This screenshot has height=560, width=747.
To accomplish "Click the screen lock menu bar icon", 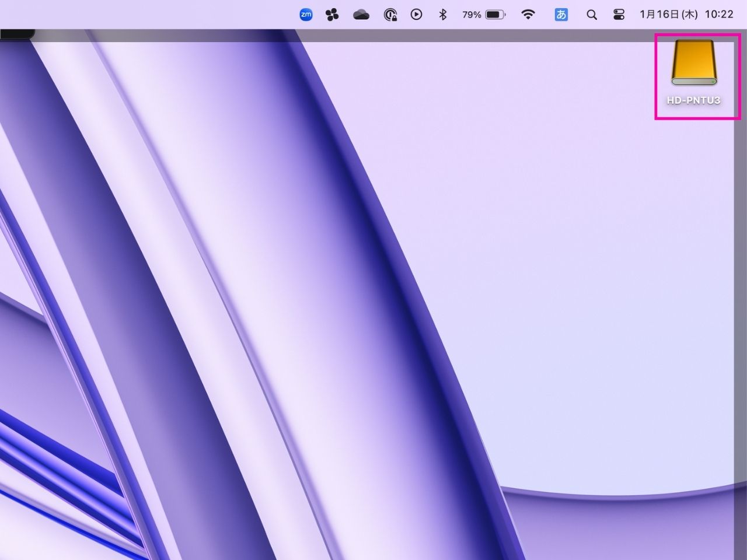I will click(x=389, y=15).
